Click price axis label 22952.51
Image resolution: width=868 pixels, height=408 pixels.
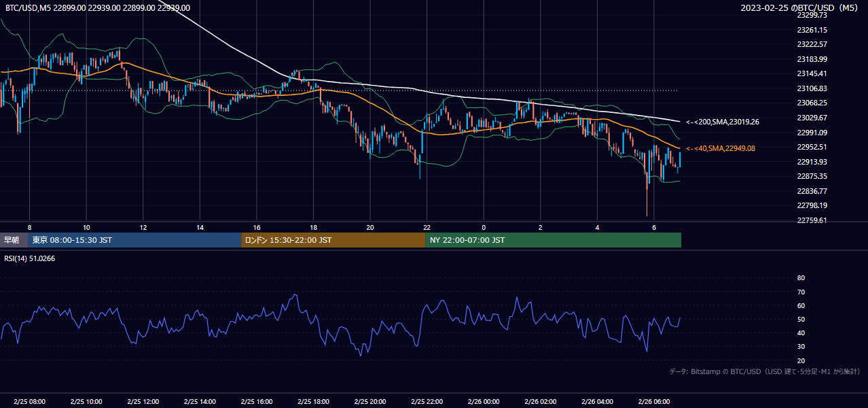(812, 147)
